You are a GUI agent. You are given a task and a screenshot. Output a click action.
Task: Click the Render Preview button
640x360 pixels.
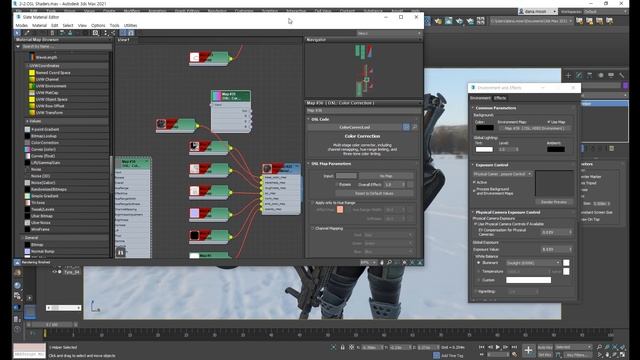553,202
